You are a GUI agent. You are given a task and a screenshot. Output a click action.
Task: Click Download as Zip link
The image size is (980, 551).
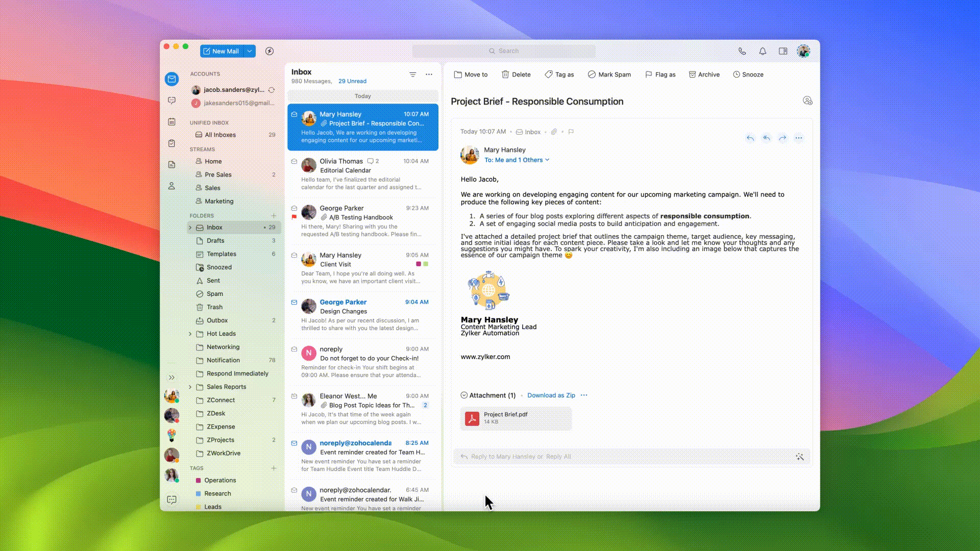pyautogui.click(x=551, y=395)
